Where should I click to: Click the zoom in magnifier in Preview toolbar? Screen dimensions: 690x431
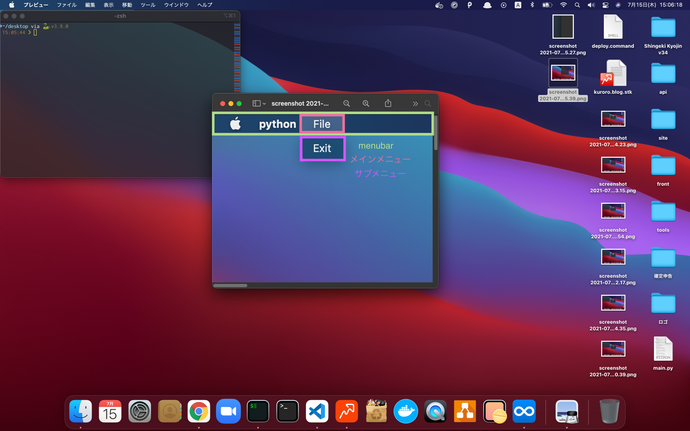[366, 103]
